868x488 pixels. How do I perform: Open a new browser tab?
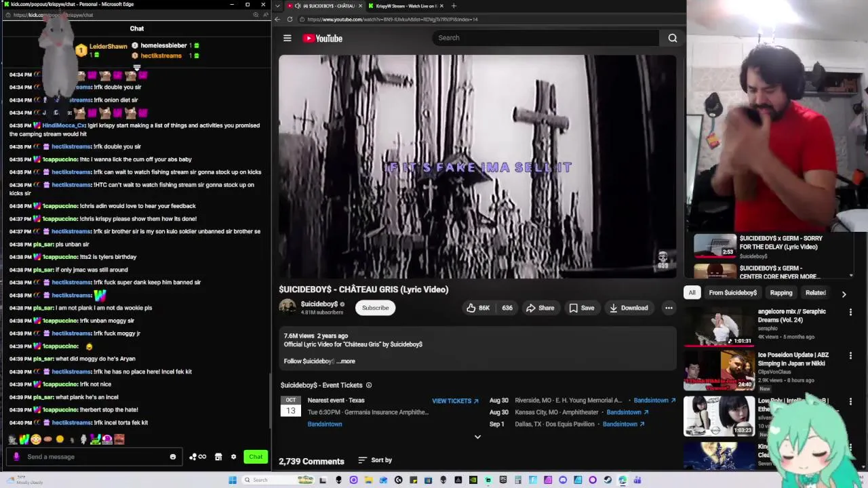[x=454, y=6]
